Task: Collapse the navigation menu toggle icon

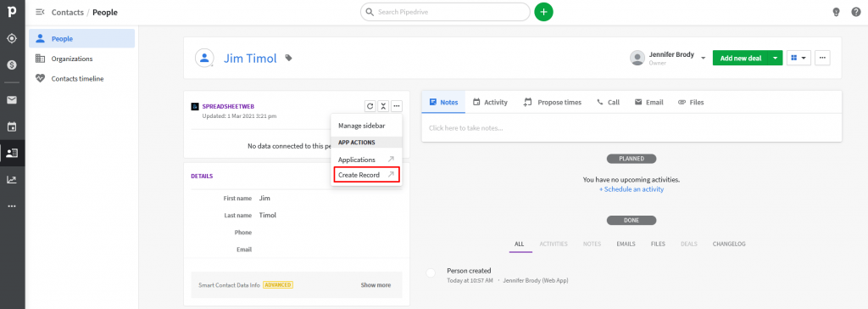Action: [x=40, y=12]
